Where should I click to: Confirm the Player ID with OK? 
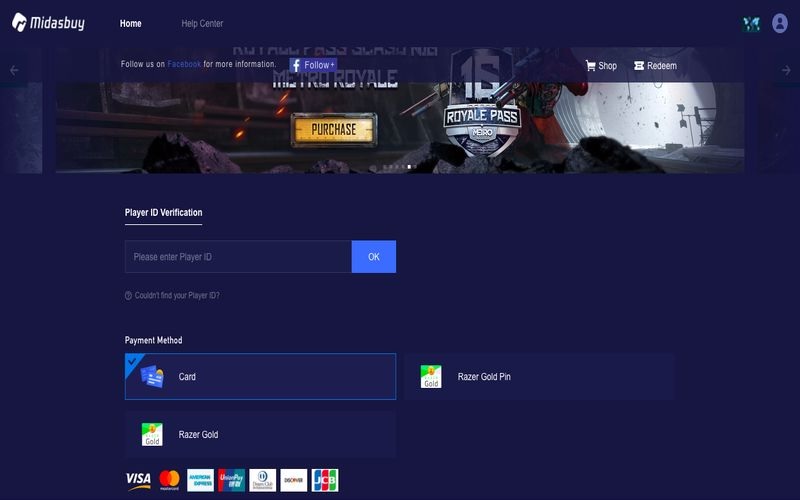[374, 257]
